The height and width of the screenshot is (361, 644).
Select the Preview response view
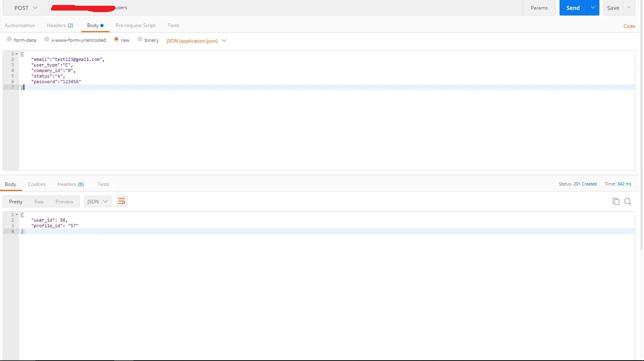tap(65, 201)
